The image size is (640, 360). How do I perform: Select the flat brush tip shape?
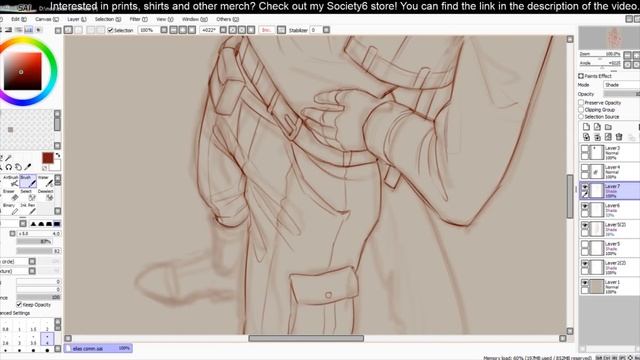57,224
